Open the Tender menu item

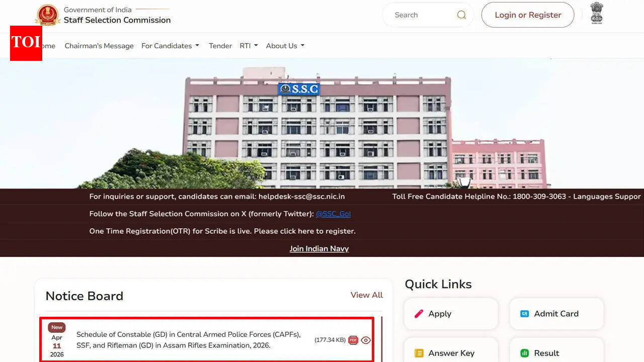(x=220, y=46)
